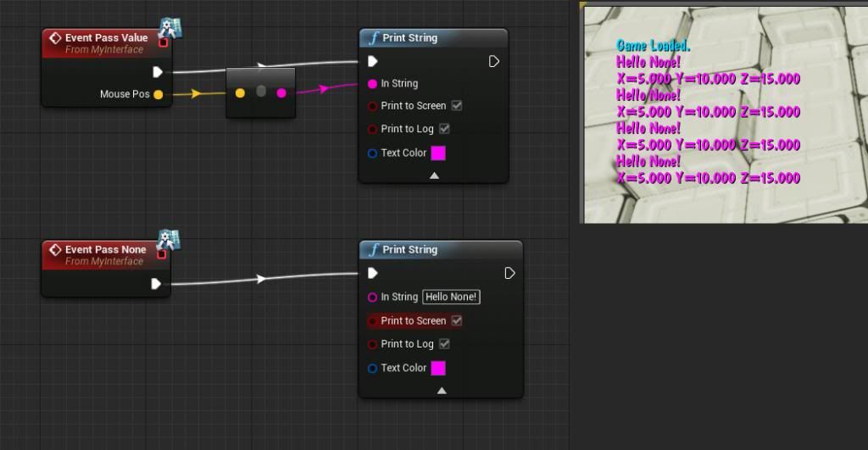Click the In String field containing Hello None!
The width and height of the screenshot is (868, 450).
(451, 297)
